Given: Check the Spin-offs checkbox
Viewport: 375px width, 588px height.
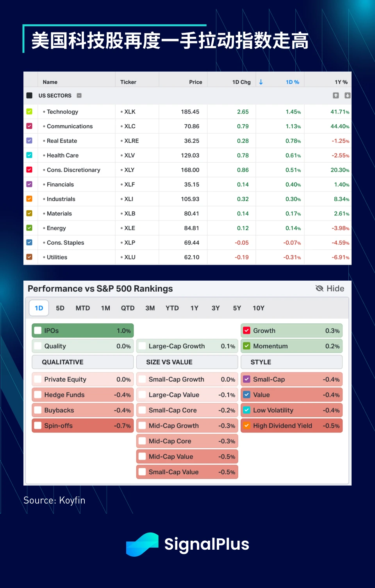Looking at the screenshot, I should coord(38,425).
